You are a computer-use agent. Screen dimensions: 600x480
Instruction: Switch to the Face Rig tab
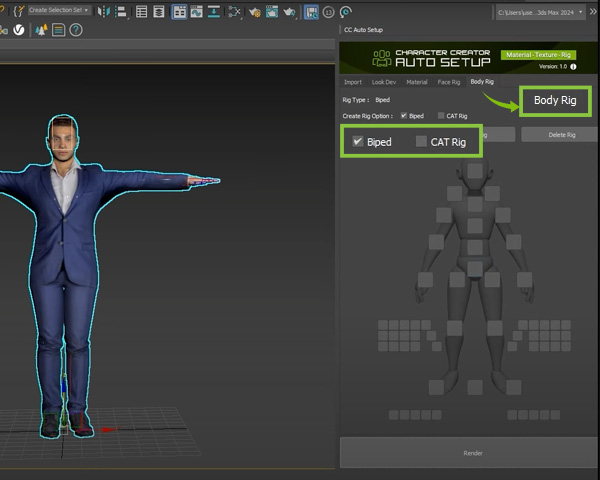tap(448, 82)
